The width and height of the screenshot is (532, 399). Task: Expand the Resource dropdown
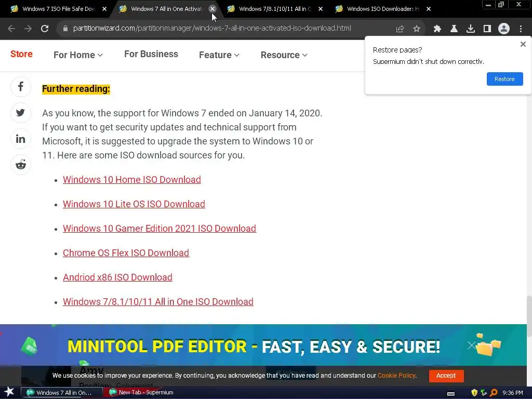click(284, 55)
